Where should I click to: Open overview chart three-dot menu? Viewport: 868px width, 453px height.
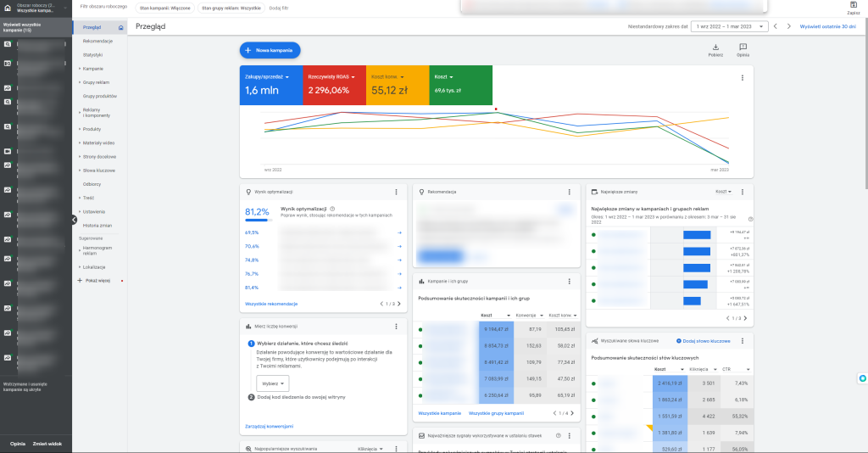point(743,78)
